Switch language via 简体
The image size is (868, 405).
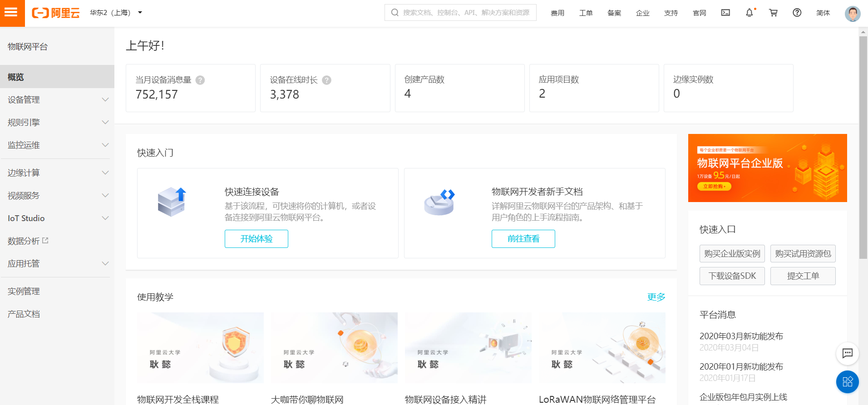[x=823, y=13]
